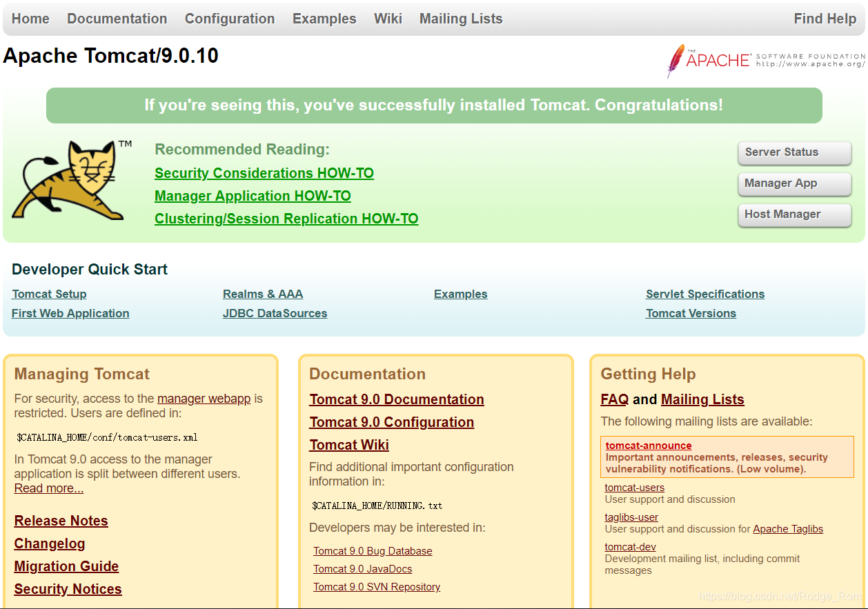The height and width of the screenshot is (609, 868).
Task: Click the successfully installed Tomcat congratulations banner
Action: (434, 106)
